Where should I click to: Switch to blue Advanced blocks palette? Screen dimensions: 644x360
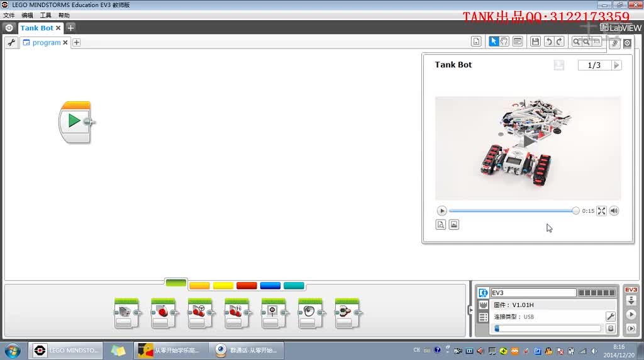270,286
